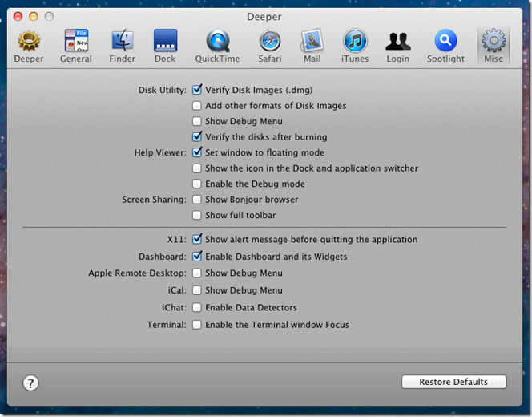Select the Spotlight magnifier icon
This screenshot has width=532, height=417.
click(445, 42)
